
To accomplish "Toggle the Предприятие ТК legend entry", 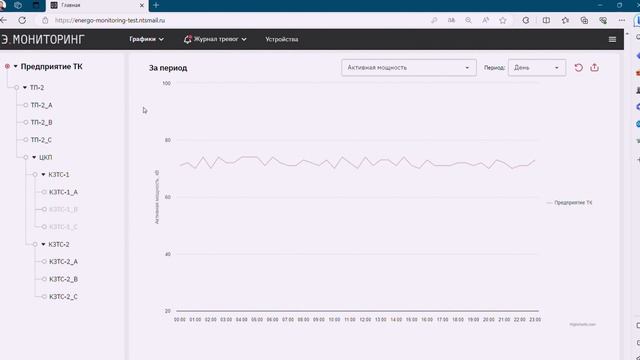I will (570, 202).
